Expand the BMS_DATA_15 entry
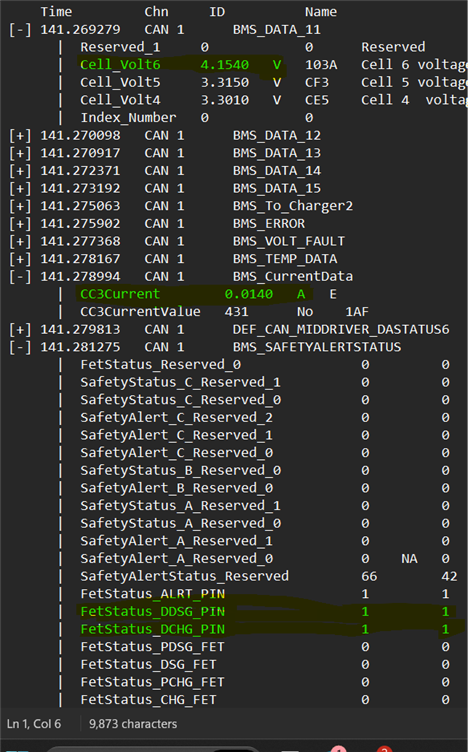Screen dimensions: 468x752 point(20,188)
